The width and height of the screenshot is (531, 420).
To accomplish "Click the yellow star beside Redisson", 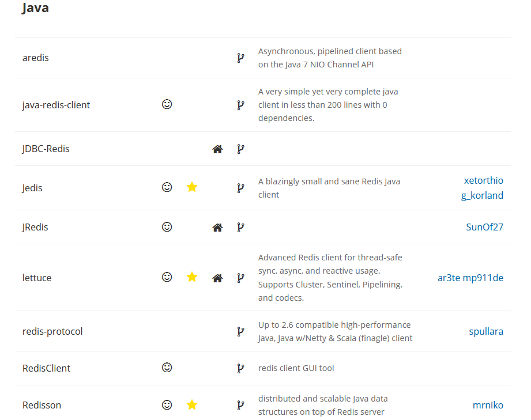I will click(192, 404).
